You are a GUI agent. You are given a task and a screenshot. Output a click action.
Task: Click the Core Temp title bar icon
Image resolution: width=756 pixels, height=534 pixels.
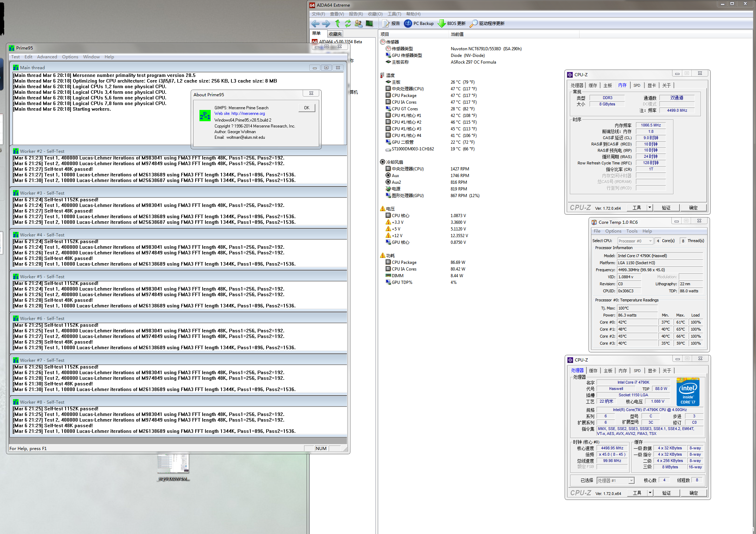tap(594, 222)
